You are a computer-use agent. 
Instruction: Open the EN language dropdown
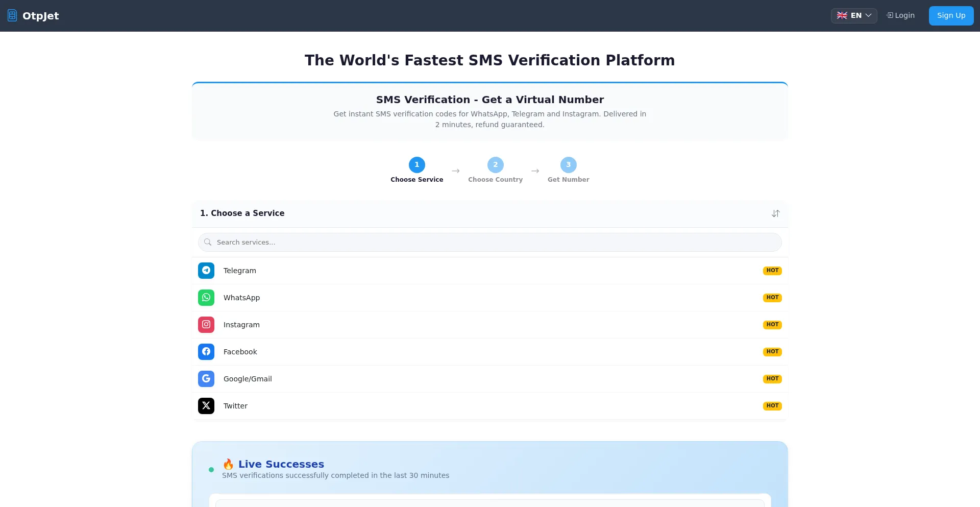854,15
